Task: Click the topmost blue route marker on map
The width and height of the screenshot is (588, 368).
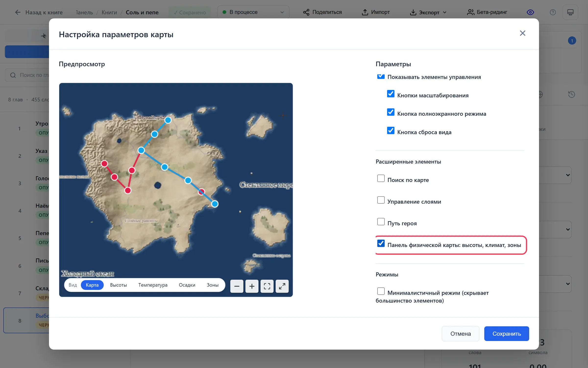Action: tap(168, 120)
